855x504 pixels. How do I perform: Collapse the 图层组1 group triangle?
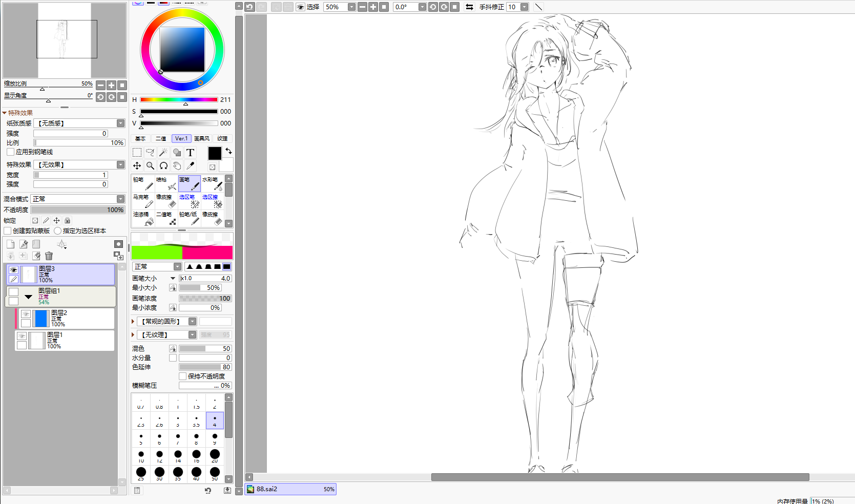[x=28, y=297]
